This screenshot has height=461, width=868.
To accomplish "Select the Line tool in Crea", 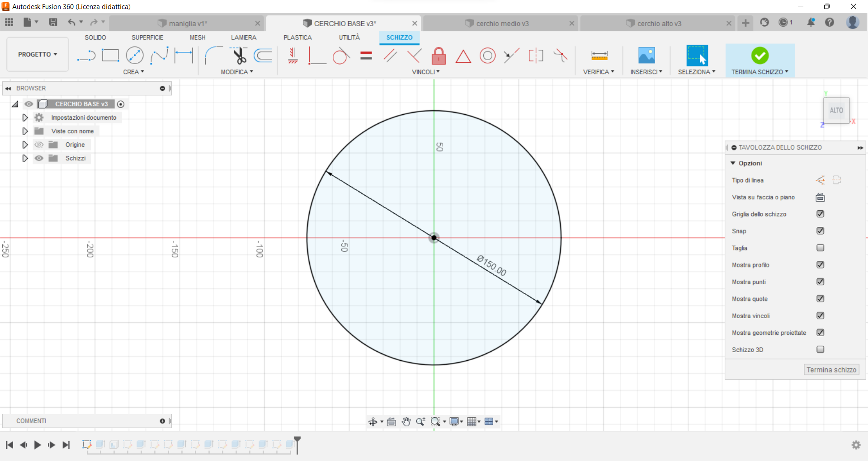I will coord(86,55).
